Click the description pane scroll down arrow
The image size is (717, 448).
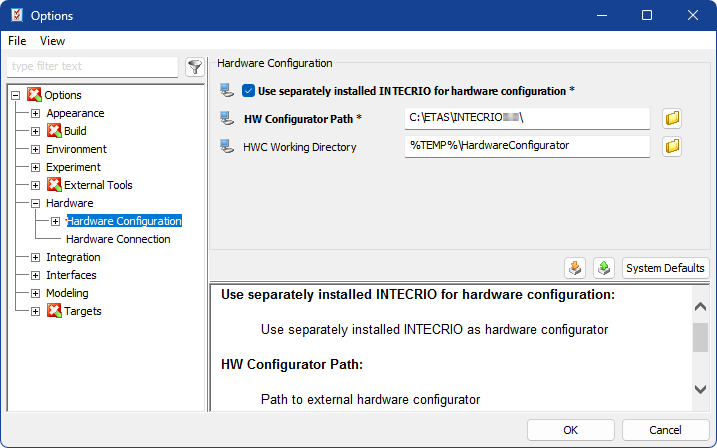700,389
